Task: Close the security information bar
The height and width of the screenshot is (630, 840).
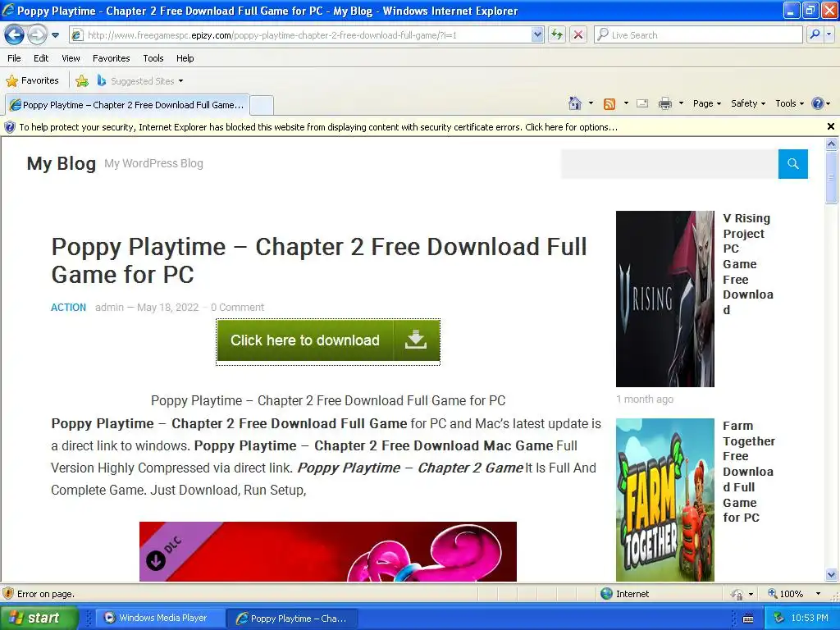Action: (830, 127)
